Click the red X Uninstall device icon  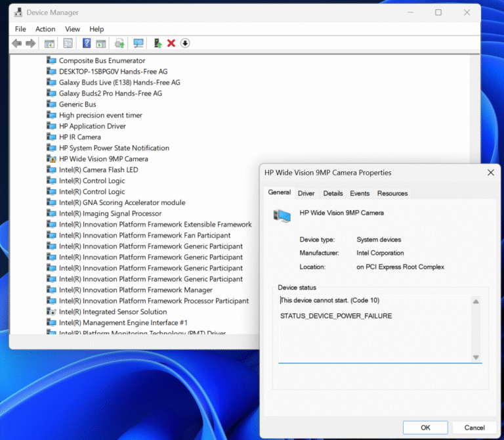[x=171, y=43]
